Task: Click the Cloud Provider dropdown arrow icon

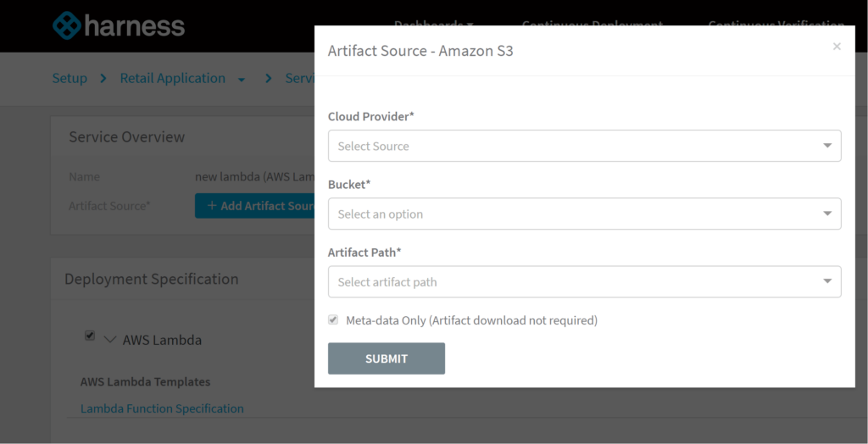Action: (827, 146)
